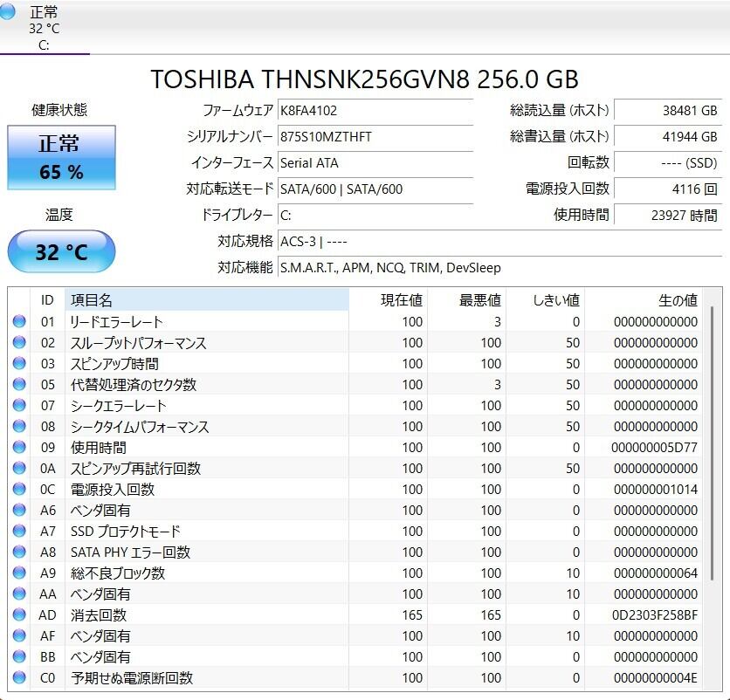Click the blue status icon for row 01
Viewport: 730px width, 700px height.
click(x=19, y=321)
